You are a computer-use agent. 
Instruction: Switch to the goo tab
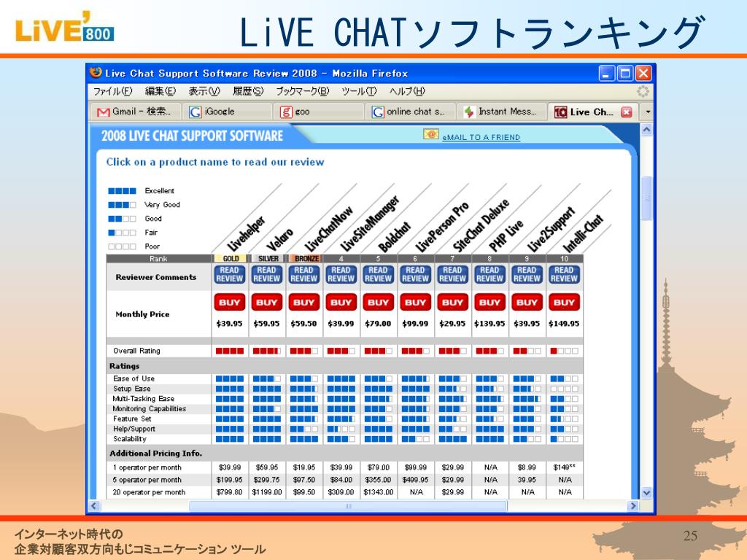coord(318,112)
